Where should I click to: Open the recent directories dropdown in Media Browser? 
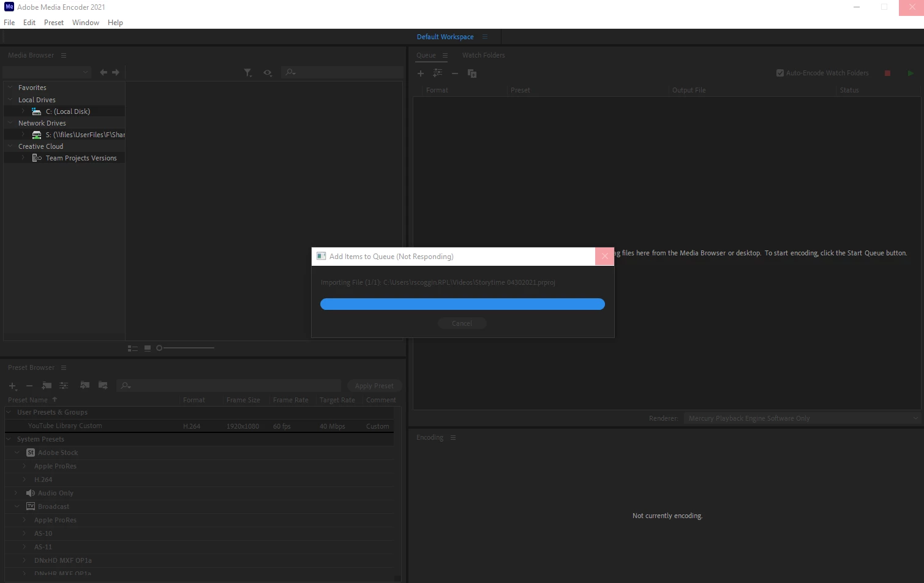click(47, 72)
